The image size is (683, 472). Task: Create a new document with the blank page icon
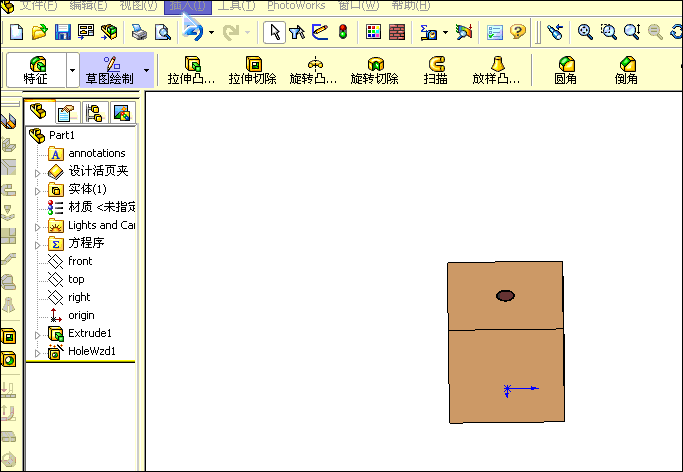click(16, 32)
